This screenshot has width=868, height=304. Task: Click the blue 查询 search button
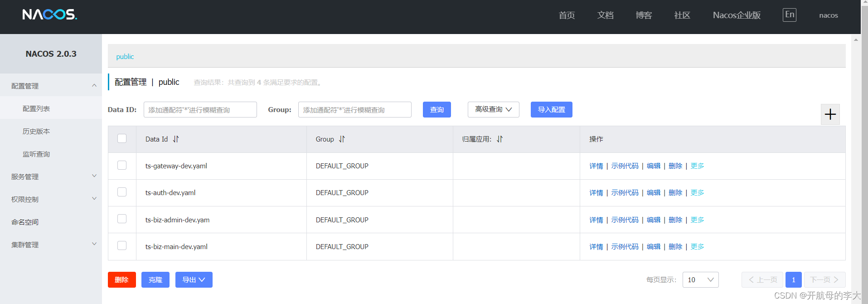436,109
